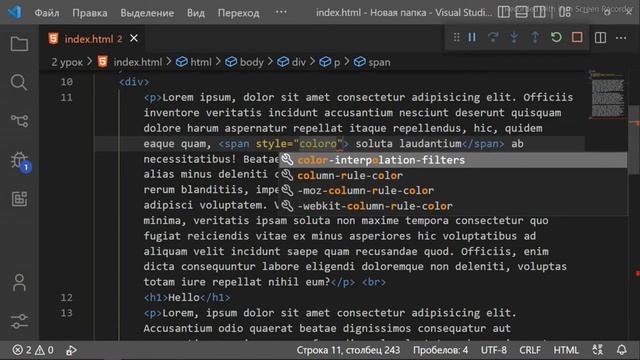Change indentation 'Пробелов: 4'
This screenshot has width=640, height=360.
coord(440,350)
